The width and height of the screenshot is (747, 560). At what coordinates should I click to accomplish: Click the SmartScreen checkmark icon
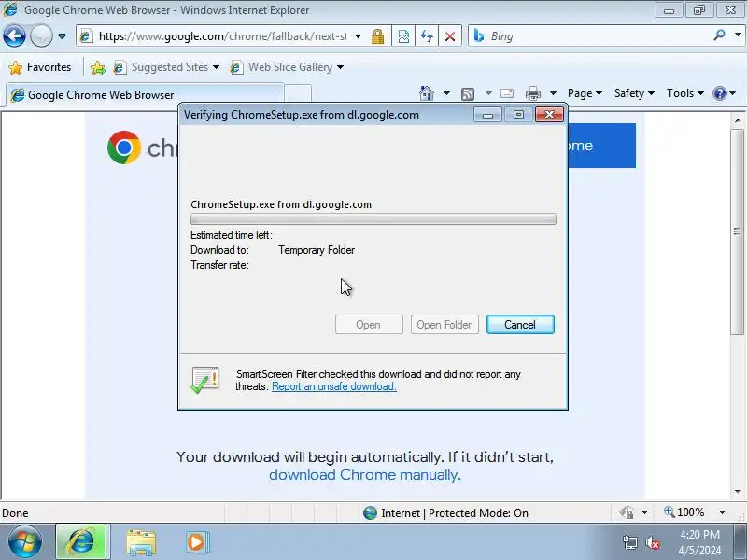click(x=204, y=380)
